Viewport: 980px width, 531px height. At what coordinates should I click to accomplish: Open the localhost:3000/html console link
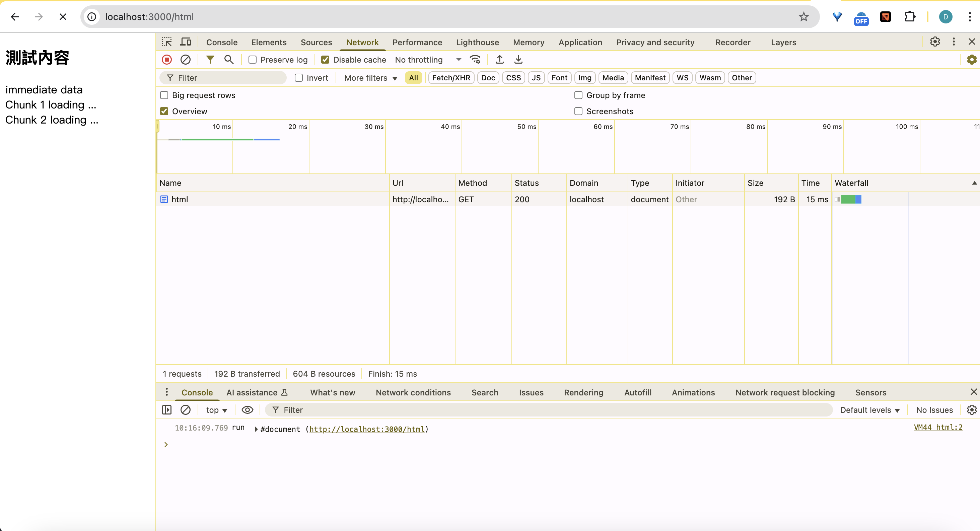point(367,429)
